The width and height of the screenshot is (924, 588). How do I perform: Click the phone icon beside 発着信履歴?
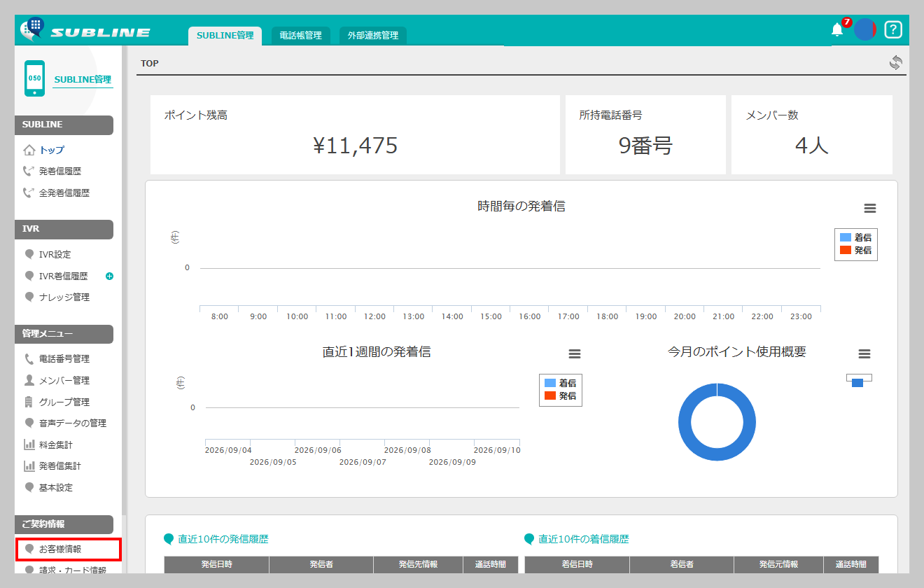29,171
